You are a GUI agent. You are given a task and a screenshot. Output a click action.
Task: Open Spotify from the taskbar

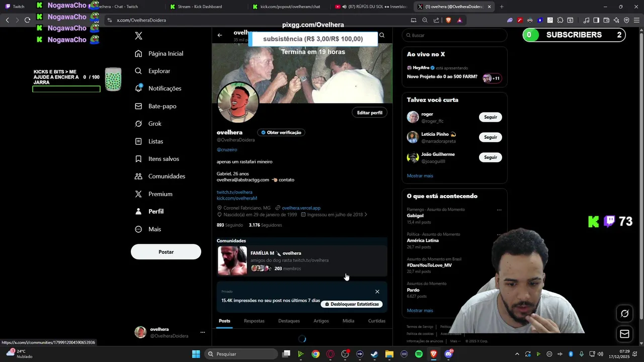coord(419,354)
